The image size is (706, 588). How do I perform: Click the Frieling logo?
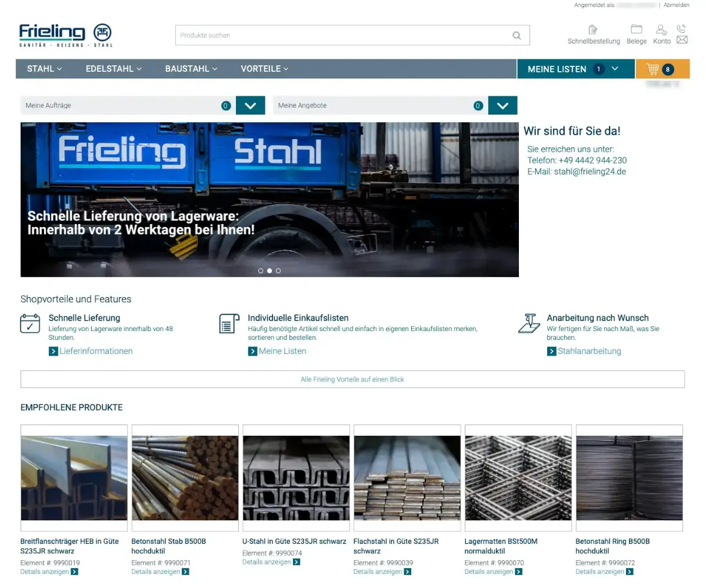pyautogui.click(x=65, y=34)
